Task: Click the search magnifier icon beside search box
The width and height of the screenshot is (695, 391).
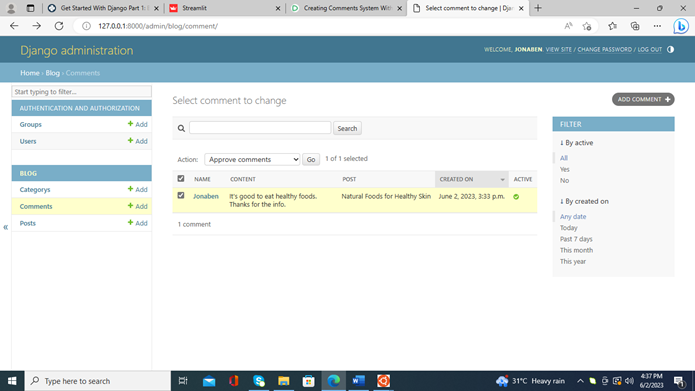Action: click(x=181, y=129)
